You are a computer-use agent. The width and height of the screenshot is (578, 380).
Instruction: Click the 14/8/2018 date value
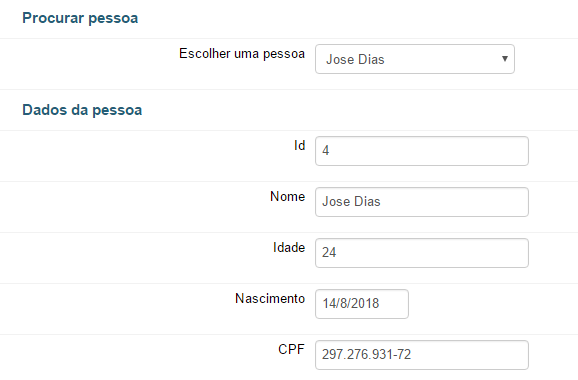(351, 303)
